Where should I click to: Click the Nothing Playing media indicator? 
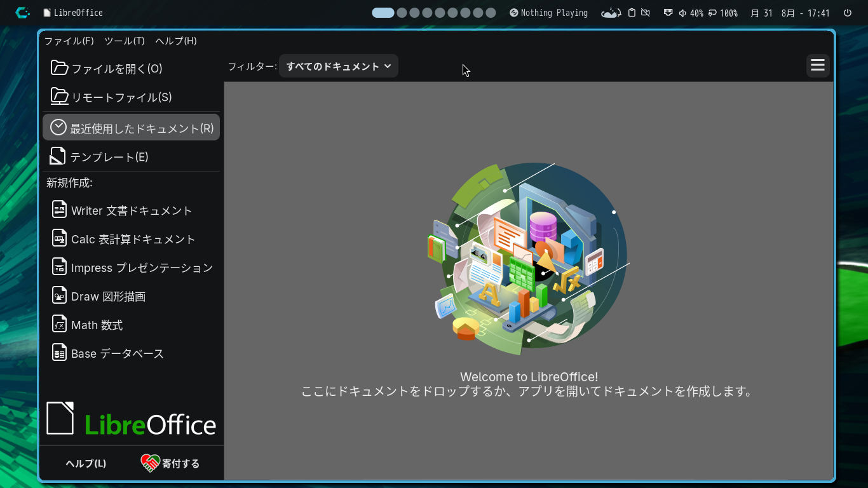pyautogui.click(x=548, y=13)
